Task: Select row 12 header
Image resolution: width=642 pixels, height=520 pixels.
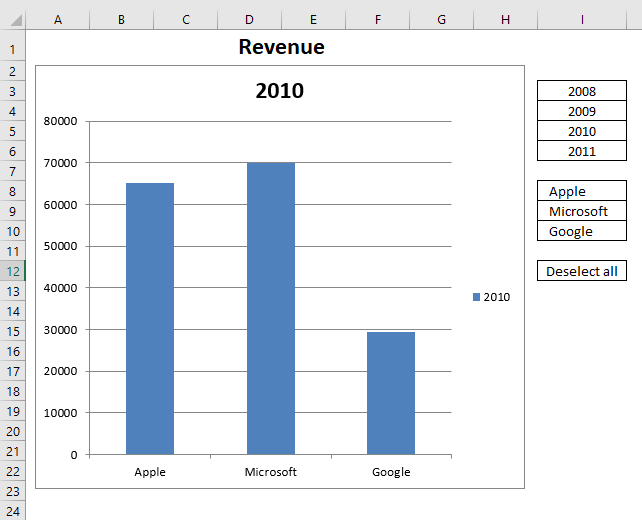Action: pos(13,271)
